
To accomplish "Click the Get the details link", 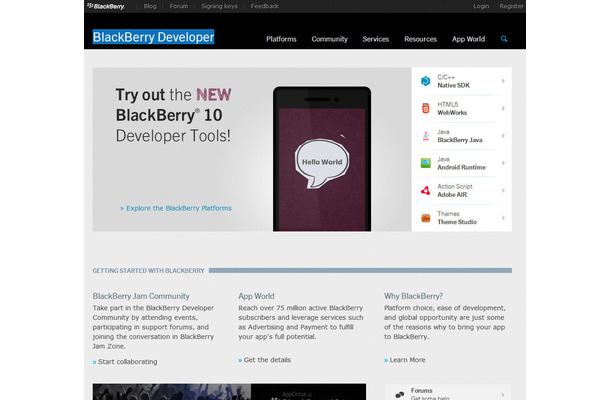I will coord(265,360).
